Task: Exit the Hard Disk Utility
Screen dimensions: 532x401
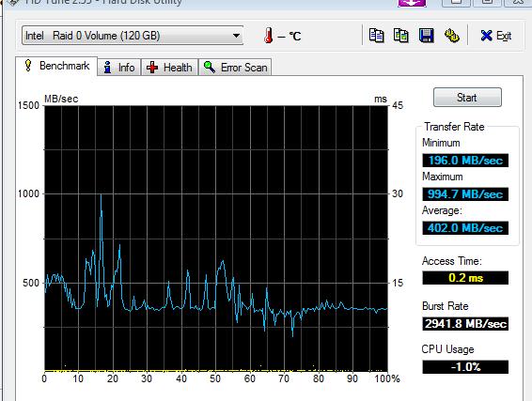Action: tap(495, 36)
